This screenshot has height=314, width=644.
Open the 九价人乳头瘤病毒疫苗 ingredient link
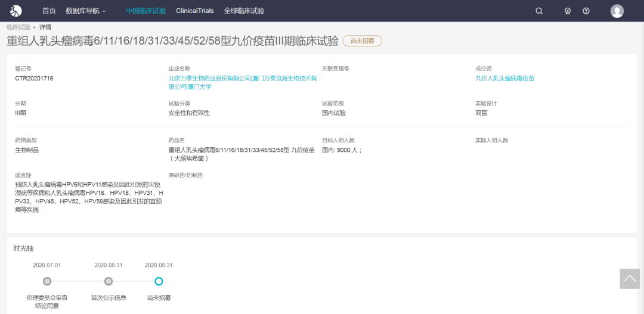[x=505, y=78]
